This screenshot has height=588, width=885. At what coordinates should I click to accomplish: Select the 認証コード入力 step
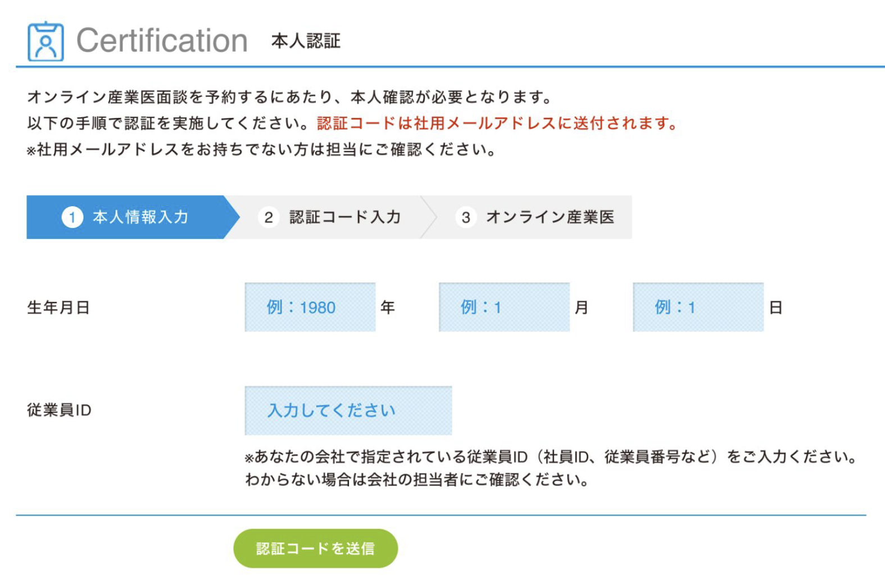click(x=345, y=218)
